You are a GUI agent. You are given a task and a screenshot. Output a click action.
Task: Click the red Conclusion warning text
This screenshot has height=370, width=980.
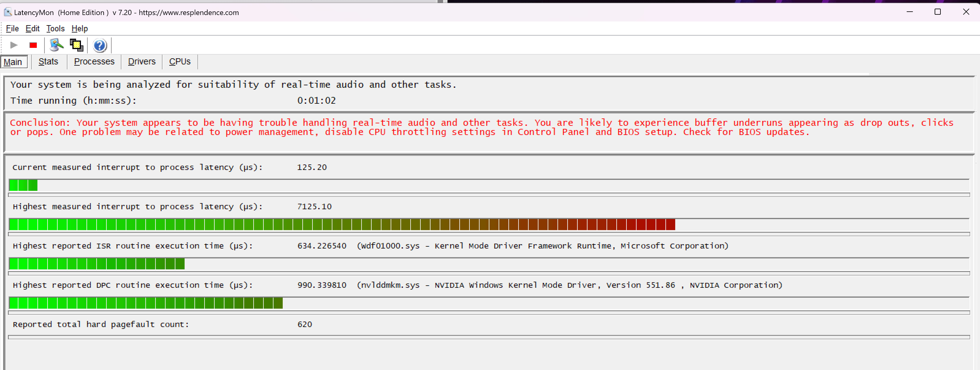click(481, 127)
